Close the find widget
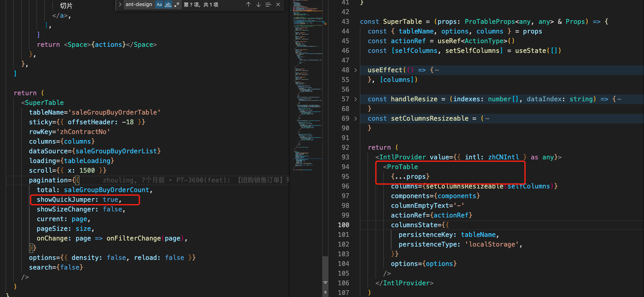 coord(278,4)
